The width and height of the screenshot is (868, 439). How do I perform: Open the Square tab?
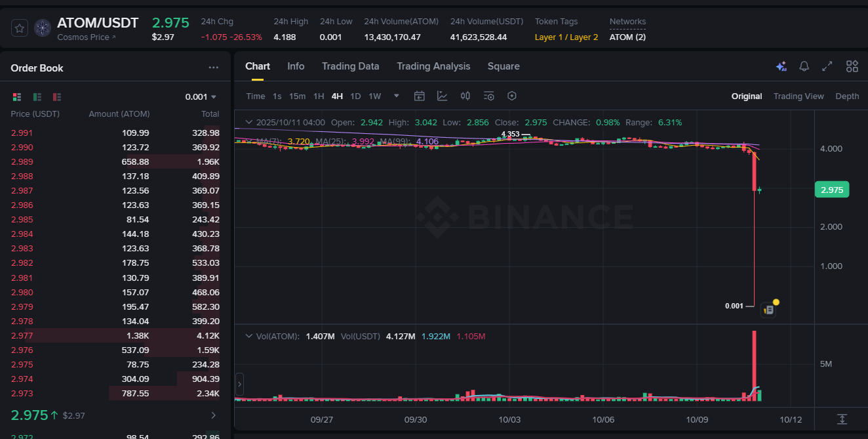503,66
